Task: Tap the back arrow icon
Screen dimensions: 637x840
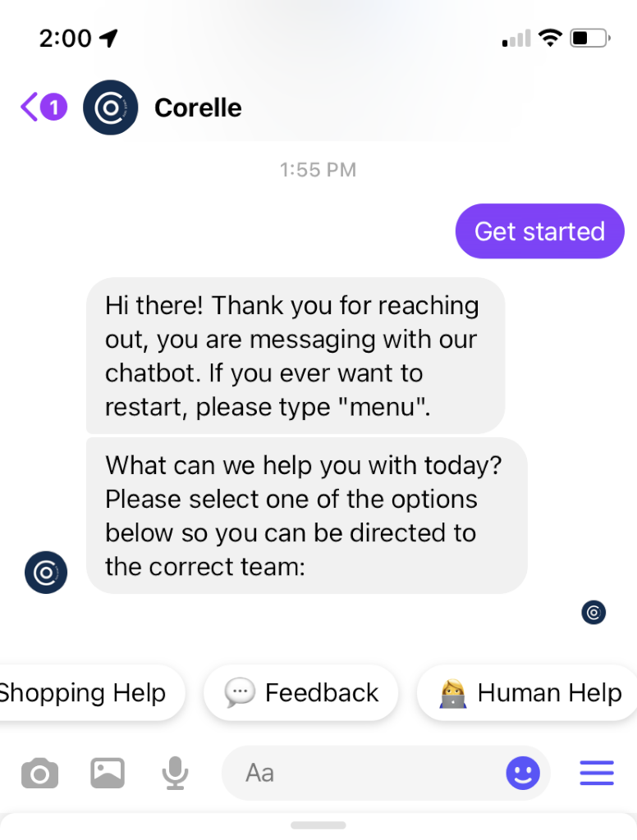Action: click(30, 107)
